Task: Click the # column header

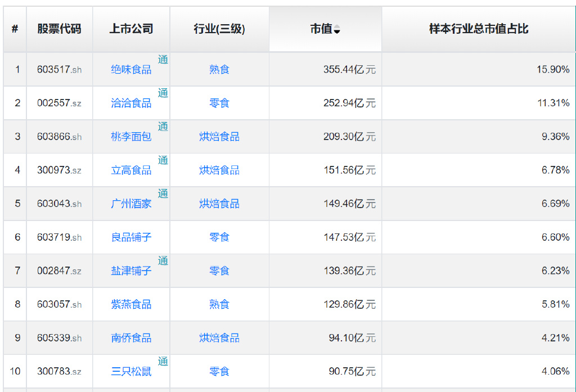Action: click(x=15, y=29)
